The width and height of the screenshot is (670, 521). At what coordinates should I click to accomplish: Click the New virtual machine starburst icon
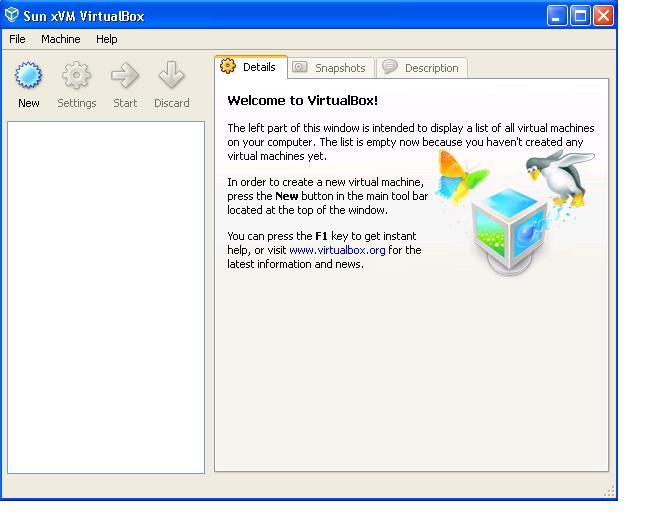click(x=29, y=75)
